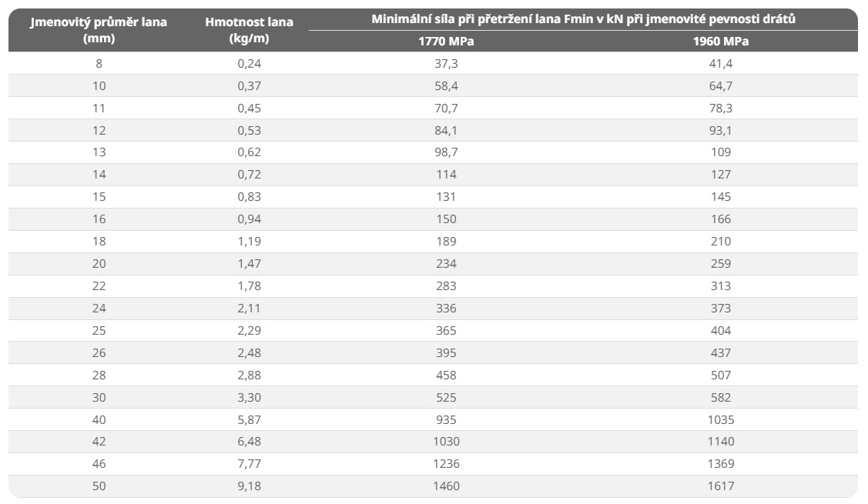Click the diameter cell showing 13
868x504 pixels.
pyautogui.click(x=99, y=152)
